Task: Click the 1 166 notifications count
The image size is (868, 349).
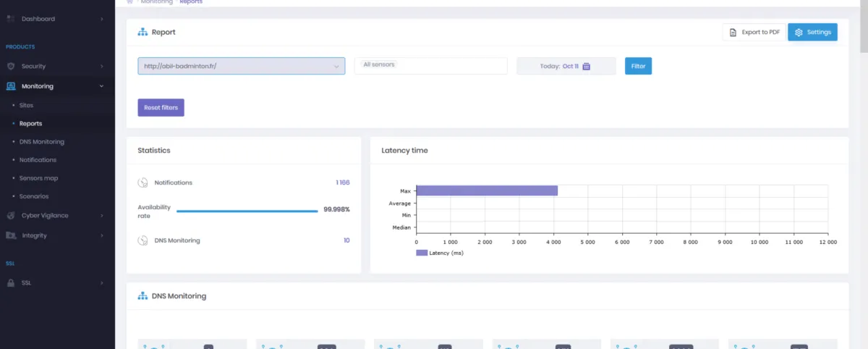Action: pos(342,182)
